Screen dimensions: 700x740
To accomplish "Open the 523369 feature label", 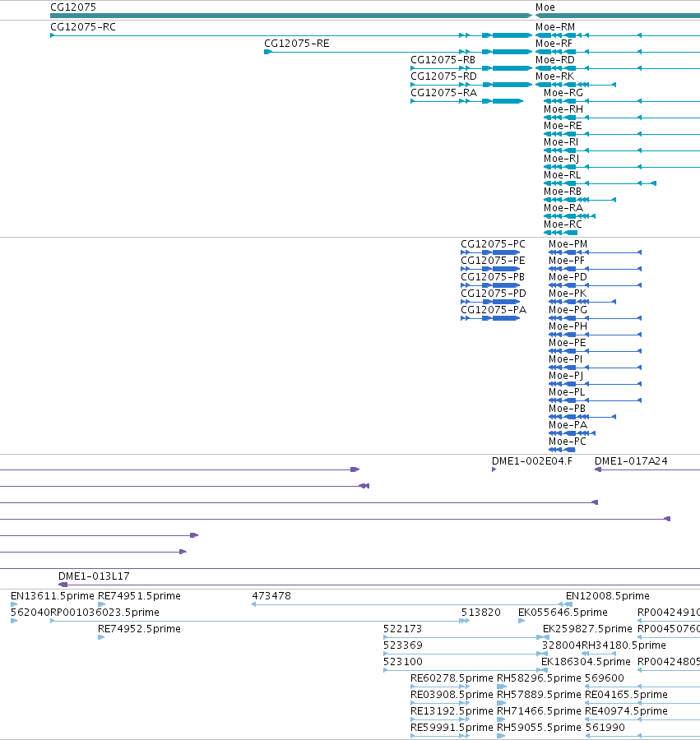I will click(403, 645).
